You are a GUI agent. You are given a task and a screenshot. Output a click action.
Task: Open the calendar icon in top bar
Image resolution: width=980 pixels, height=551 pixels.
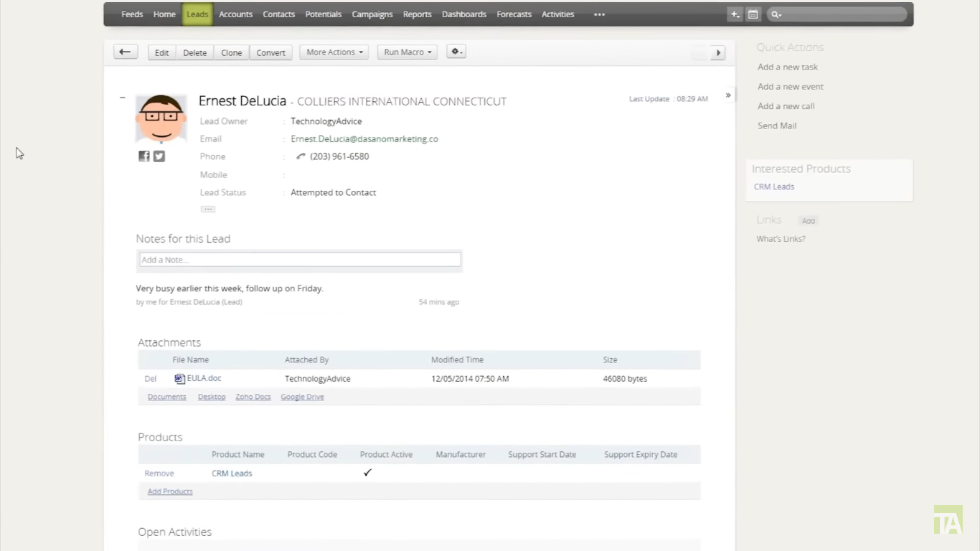(x=753, y=14)
